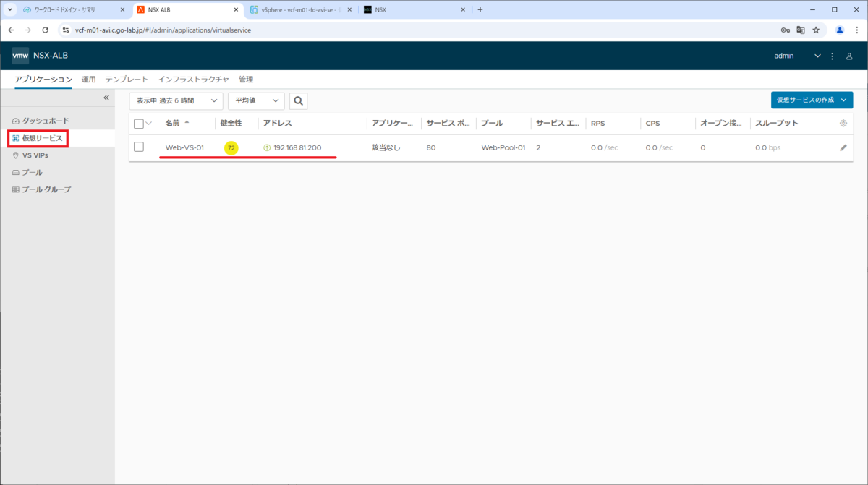The height and width of the screenshot is (485, 868).
Task: Edit Web-VS-01 with the pencil icon
Action: pos(843,147)
